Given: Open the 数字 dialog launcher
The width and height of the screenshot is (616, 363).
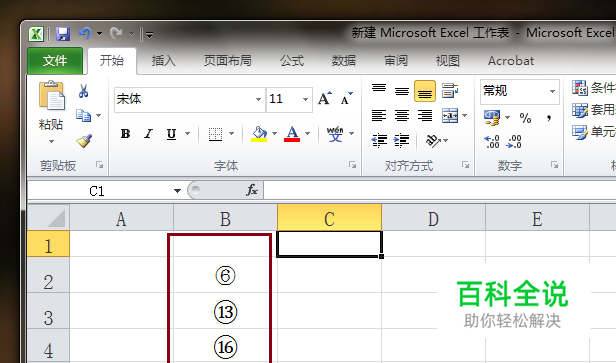Looking at the screenshot, I should [554, 165].
